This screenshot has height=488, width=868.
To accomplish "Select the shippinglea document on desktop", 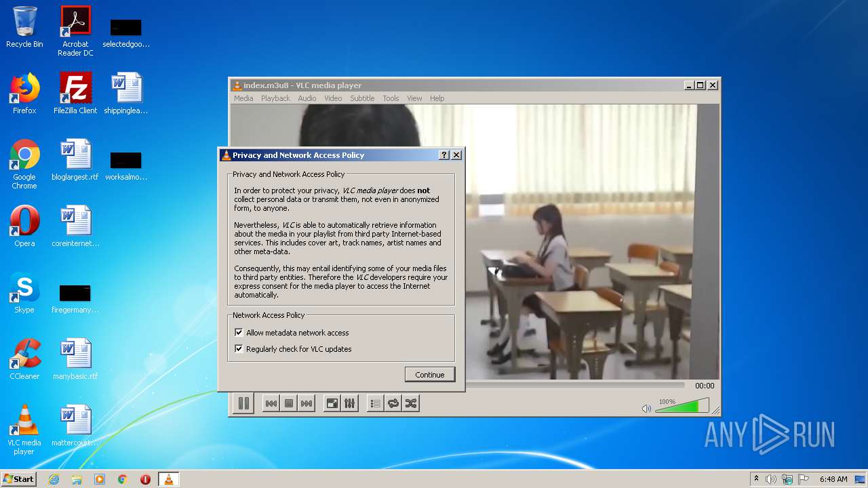I will click(x=126, y=94).
